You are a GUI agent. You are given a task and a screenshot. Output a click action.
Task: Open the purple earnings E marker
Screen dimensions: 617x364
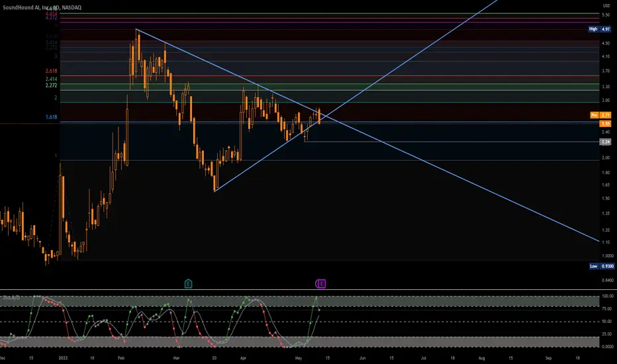click(321, 283)
